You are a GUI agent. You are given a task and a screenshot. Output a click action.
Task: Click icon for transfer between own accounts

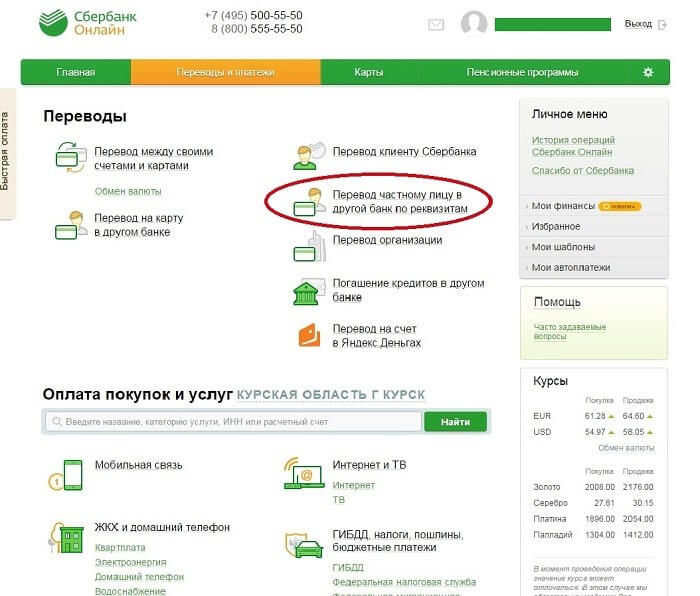71,157
